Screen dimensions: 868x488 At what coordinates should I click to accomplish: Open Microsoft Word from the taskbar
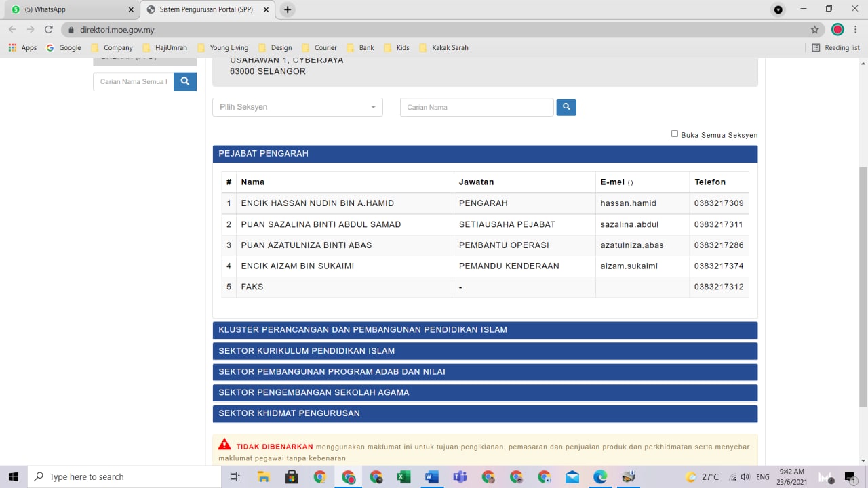click(x=431, y=477)
